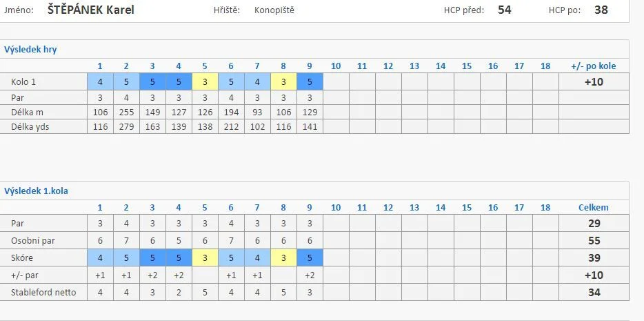Click the HCP po value 38
The image size is (644, 321).
click(x=601, y=10)
